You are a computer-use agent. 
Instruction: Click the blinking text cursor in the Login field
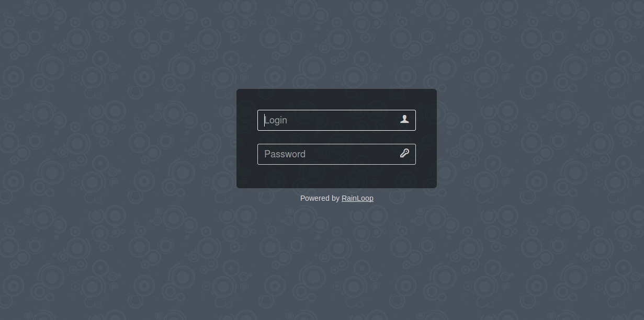(265, 120)
